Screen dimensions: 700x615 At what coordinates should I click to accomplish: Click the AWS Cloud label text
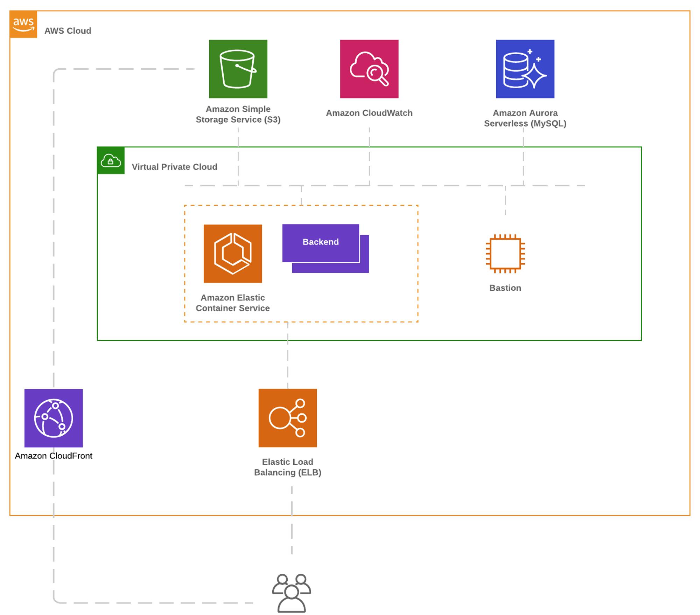pos(68,31)
